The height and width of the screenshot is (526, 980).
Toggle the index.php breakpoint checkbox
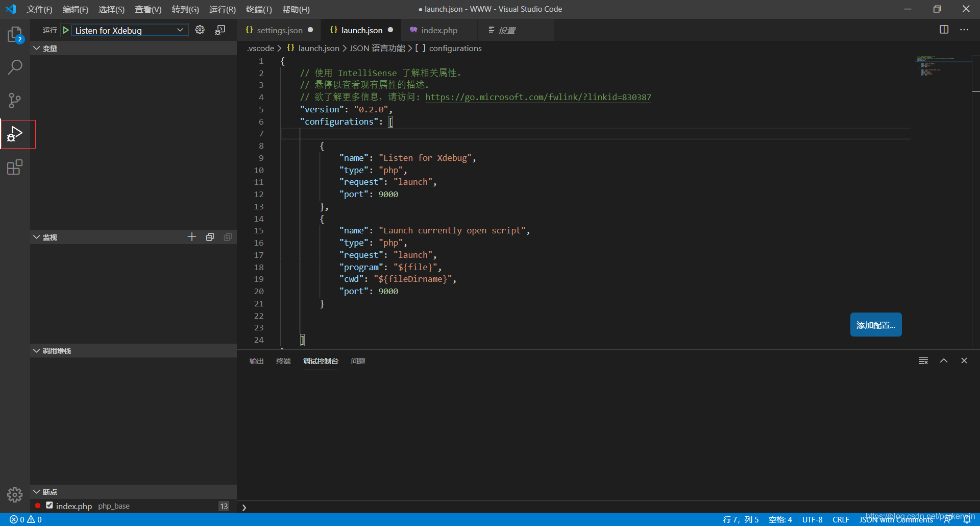(x=50, y=505)
